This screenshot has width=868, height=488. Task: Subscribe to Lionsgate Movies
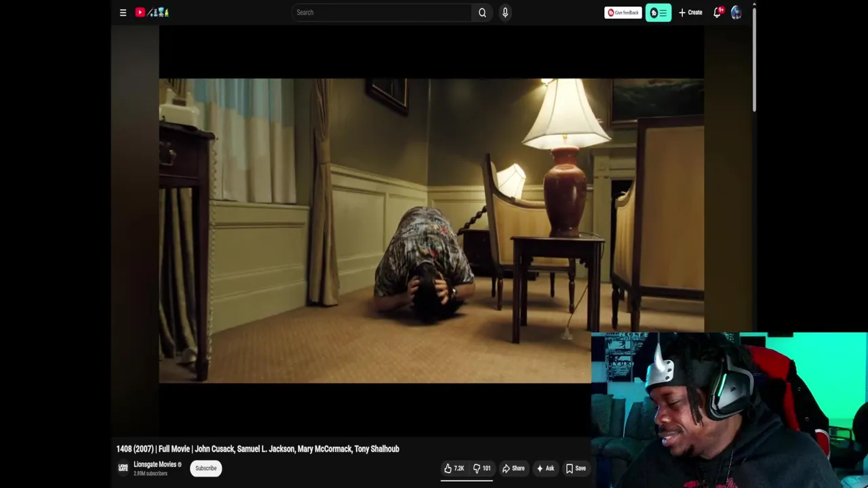click(x=205, y=468)
